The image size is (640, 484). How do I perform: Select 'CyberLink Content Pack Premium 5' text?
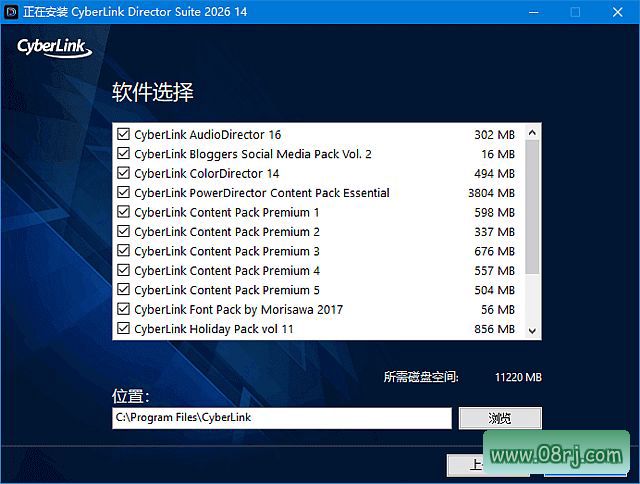click(x=227, y=290)
